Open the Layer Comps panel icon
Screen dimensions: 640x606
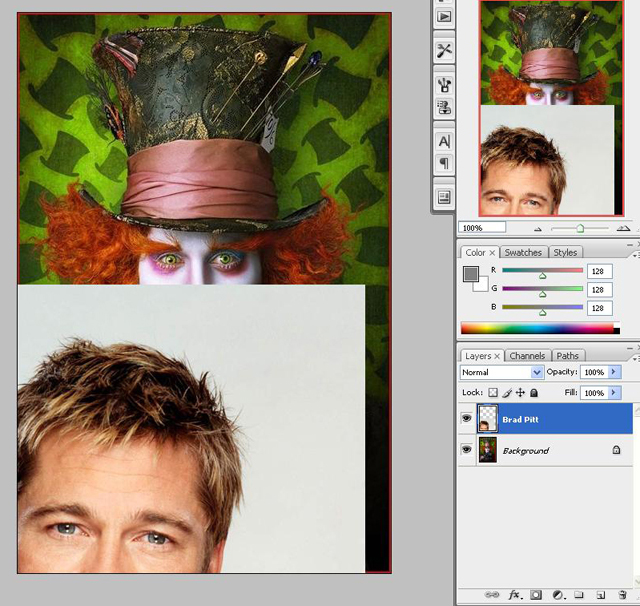[x=444, y=198]
